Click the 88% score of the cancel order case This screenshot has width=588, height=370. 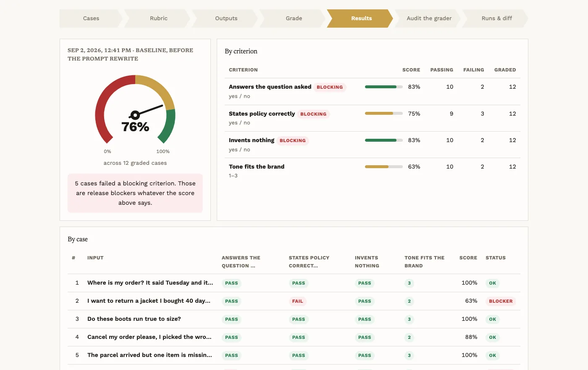471,337
